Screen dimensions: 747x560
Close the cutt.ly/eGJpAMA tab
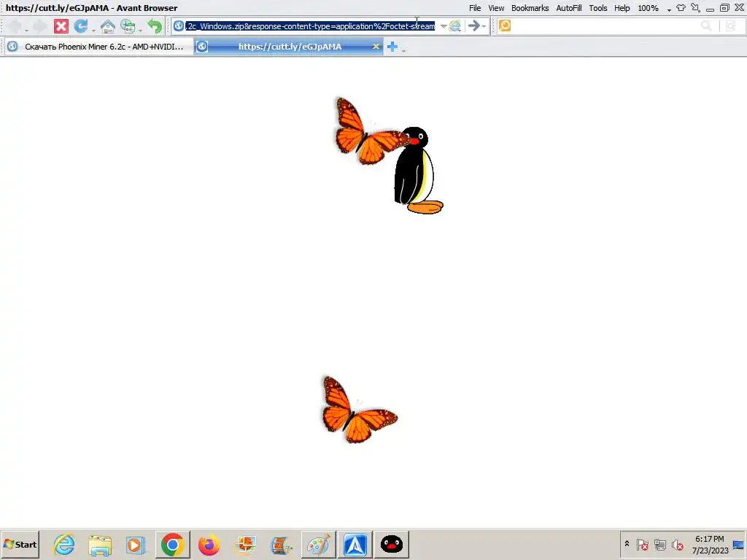376,46
